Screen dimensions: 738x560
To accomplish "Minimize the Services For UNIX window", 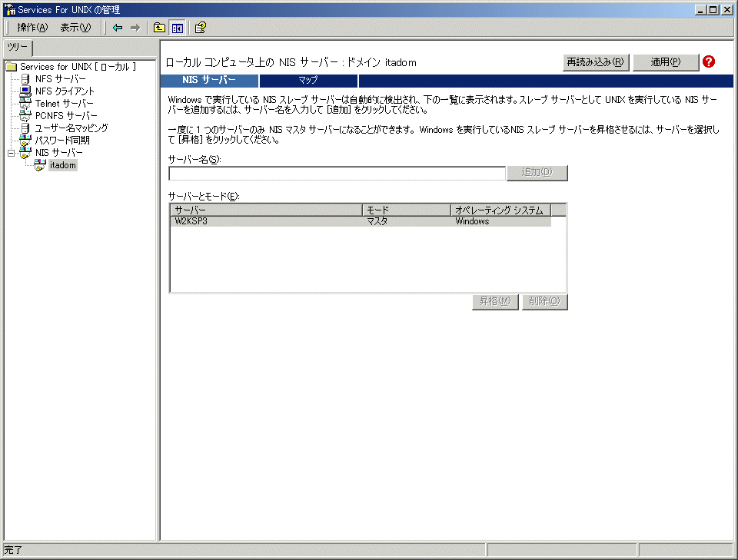I will tap(701, 9).
